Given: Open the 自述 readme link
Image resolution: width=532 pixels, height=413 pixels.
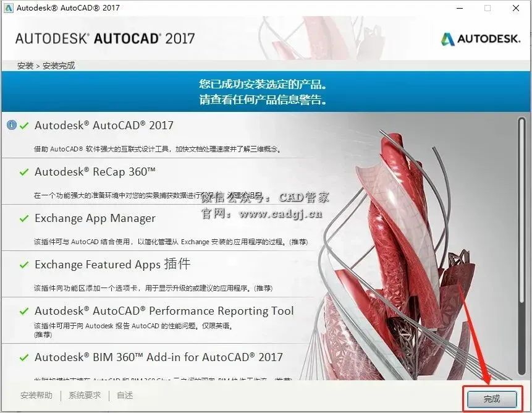Looking at the screenshot, I should [125, 395].
